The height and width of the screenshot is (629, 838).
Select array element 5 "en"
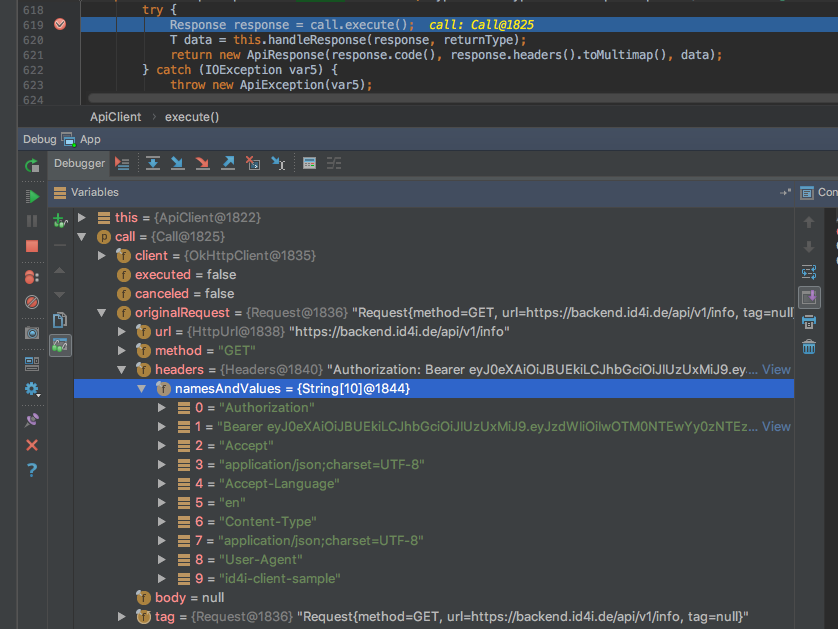[x=434, y=503]
